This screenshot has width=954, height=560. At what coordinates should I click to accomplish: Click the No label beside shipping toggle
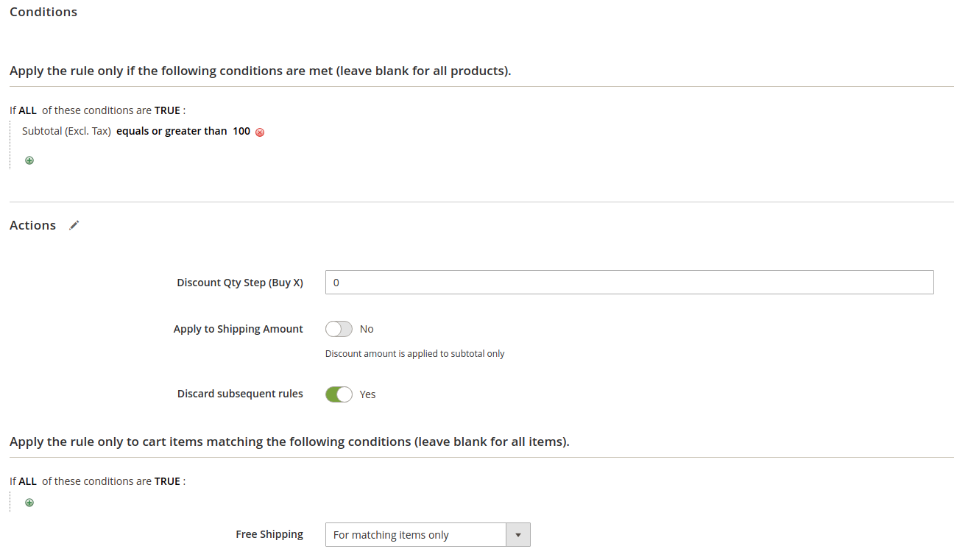[x=367, y=329]
